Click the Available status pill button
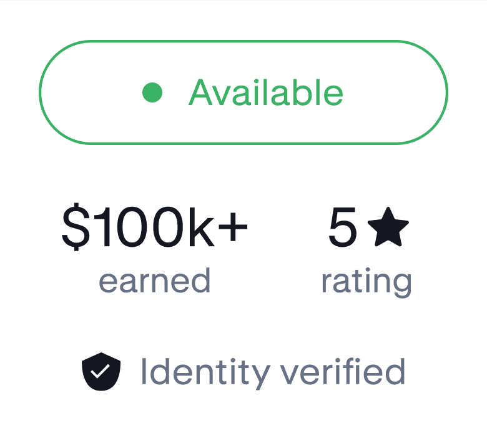487x448 pixels. tap(243, 92)
